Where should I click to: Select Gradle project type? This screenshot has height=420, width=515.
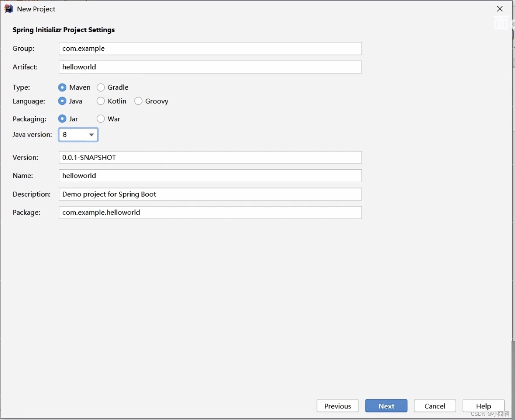click(x=101, y=88)
